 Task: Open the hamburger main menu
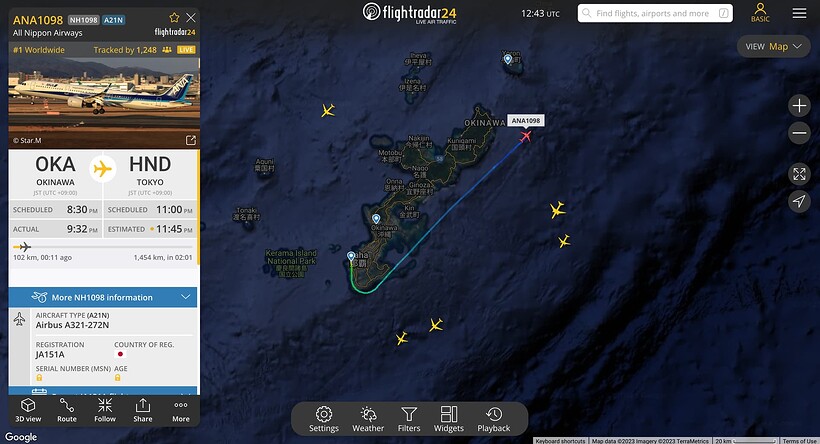click(799, 13)
